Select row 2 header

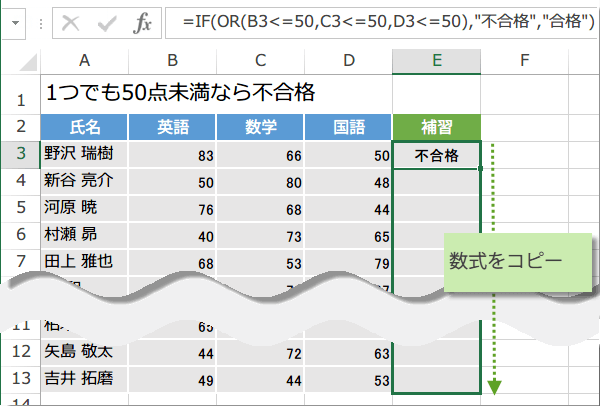21,127
